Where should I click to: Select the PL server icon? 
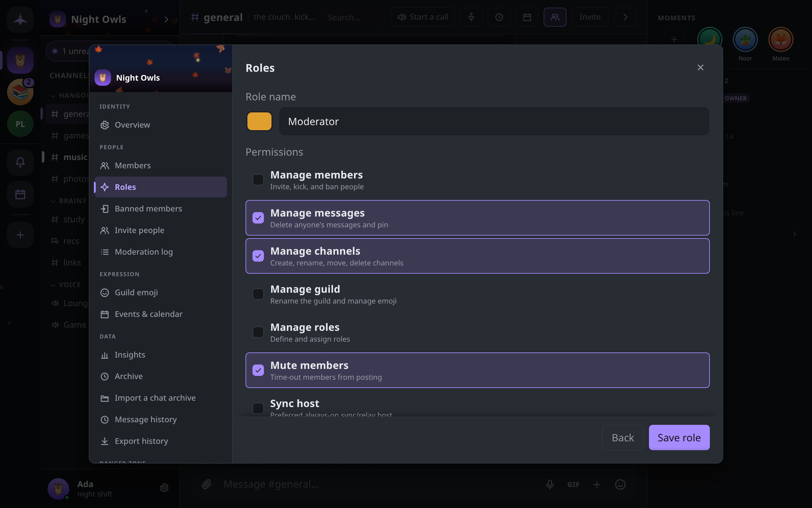20,124
